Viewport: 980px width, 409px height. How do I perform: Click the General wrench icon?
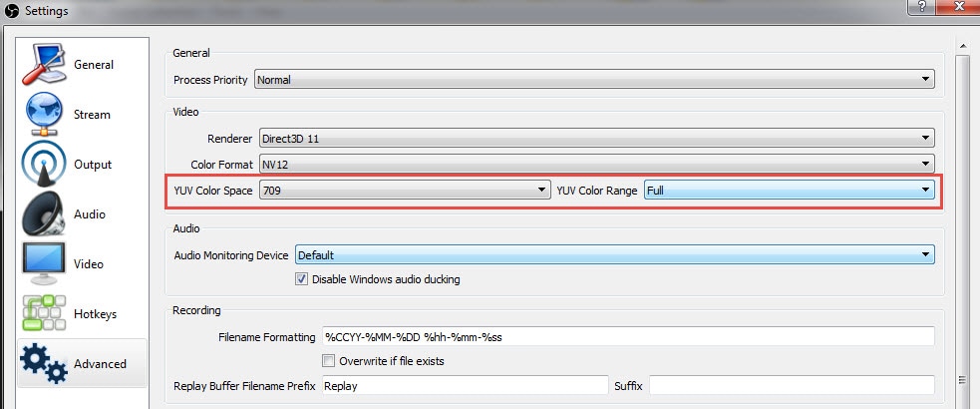tap(44, 65)
